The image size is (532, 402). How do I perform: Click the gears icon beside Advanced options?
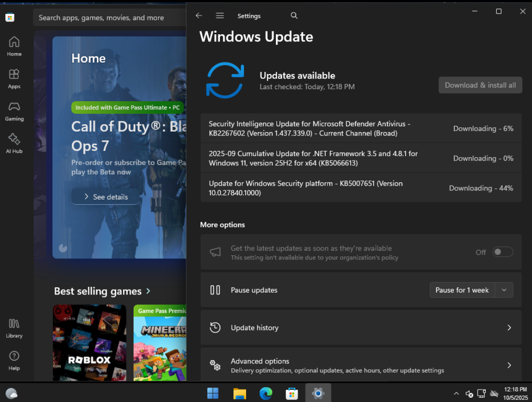pos(215,365)
